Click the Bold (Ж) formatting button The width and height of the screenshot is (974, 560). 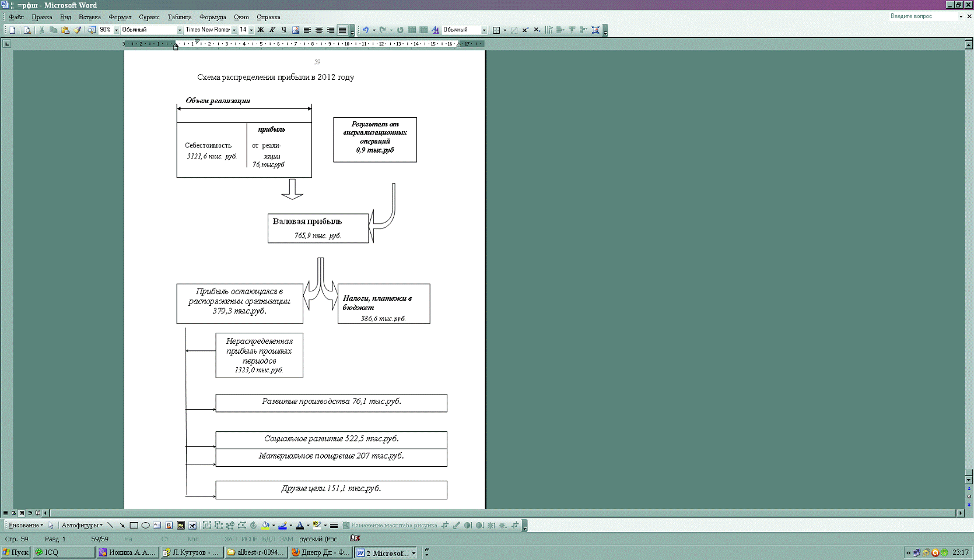click(x=261, y=30)
